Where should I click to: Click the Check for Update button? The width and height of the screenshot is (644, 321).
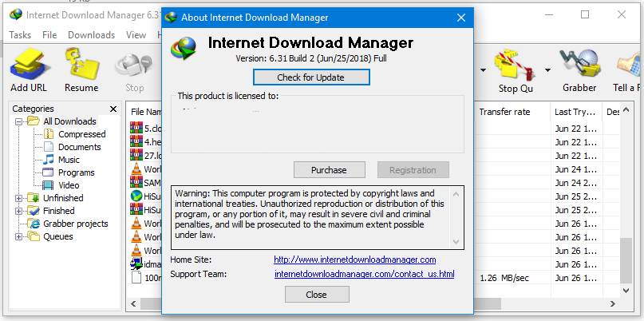pyautogui.click(x=311, y=77)
